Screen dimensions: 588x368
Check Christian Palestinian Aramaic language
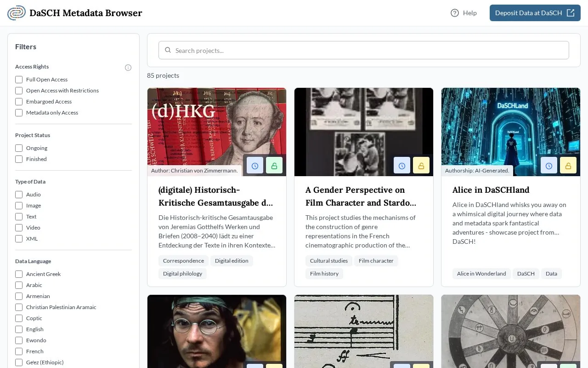pyautogui.click(x=19, y=307)
